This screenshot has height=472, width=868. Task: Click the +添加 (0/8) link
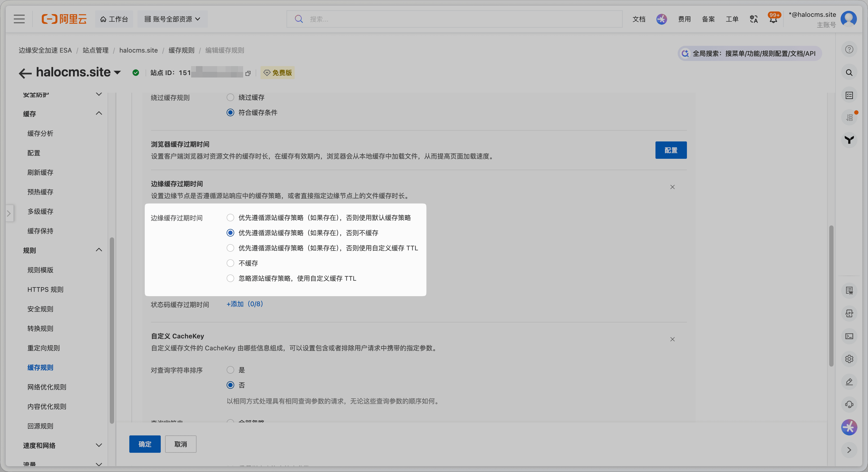[245, 304]
